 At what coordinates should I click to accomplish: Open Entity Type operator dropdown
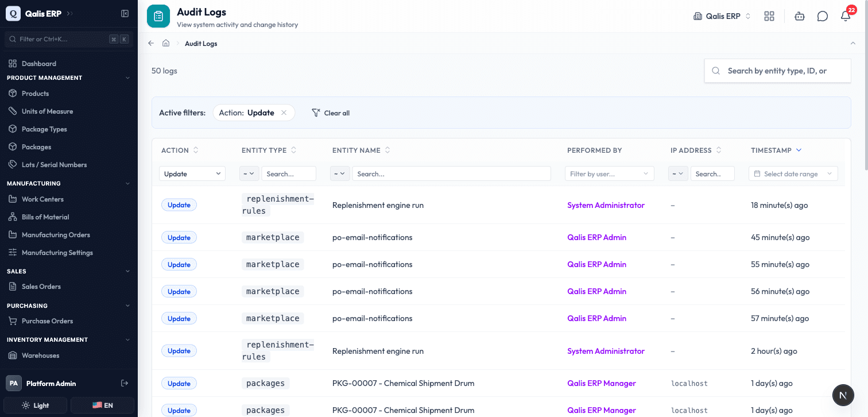pyautogui.click(x=249, y=173)
